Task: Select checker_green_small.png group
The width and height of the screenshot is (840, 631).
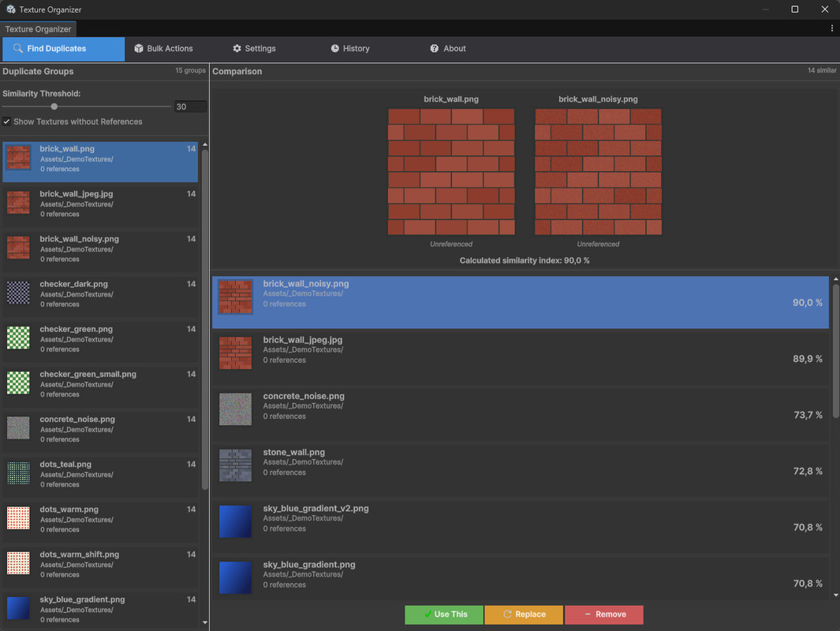Action: [x=100, y=386]
